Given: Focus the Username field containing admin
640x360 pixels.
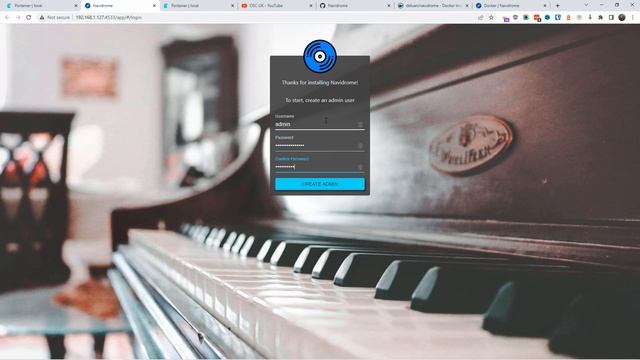Looking at the screenshot, I should tap(320, 124).
